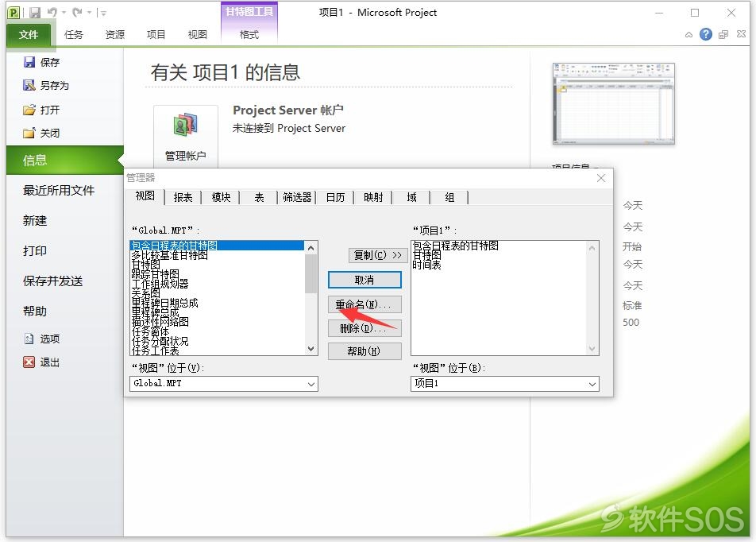This screenshot has width=756, height=542.
Task: Switch to 日历 tab in 管理器
Action: (x=336, y=197)
